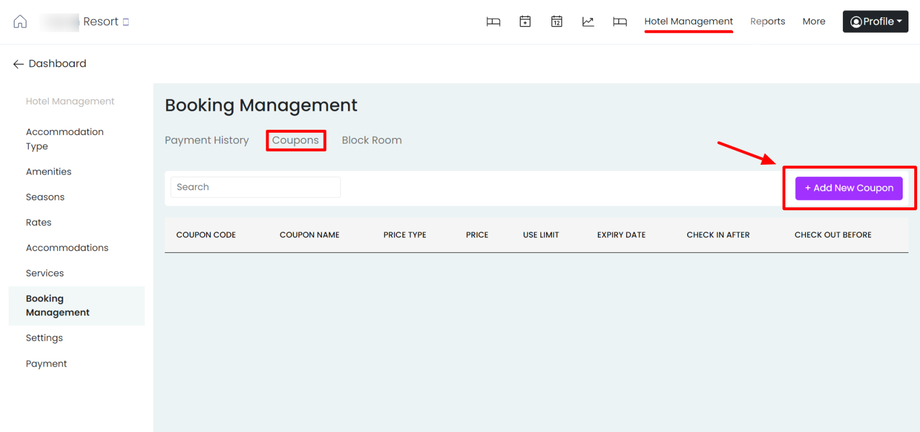Click the COUPON CODE column header
The height and width of the screenshot is (432, 920).
click(206, 235)
